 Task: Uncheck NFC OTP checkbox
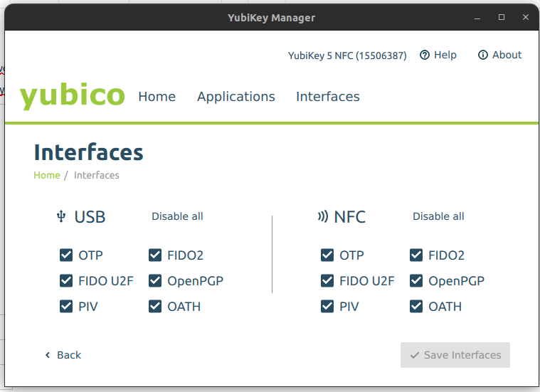[x=327, y=255]
